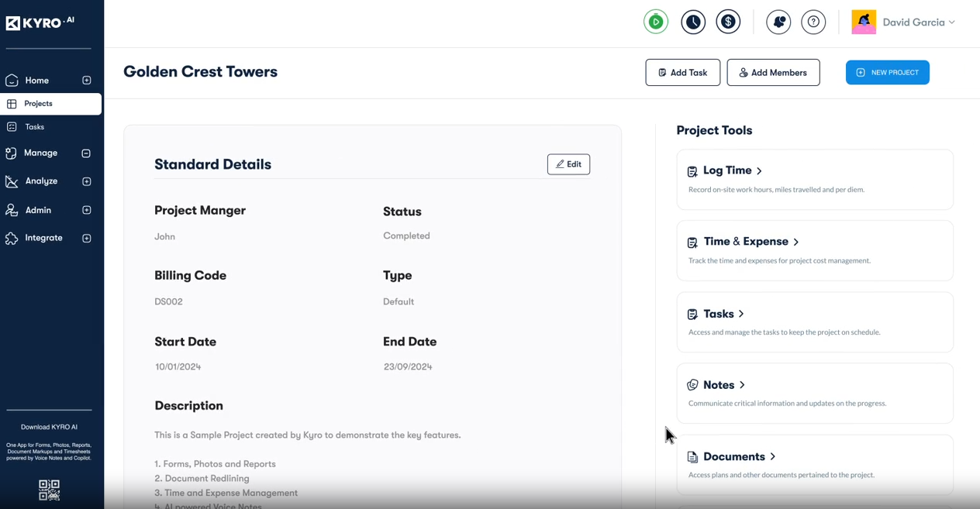Screen dimensions: 980x509
Task: Click the Tasks card clipboard icon
Action: 692,315
